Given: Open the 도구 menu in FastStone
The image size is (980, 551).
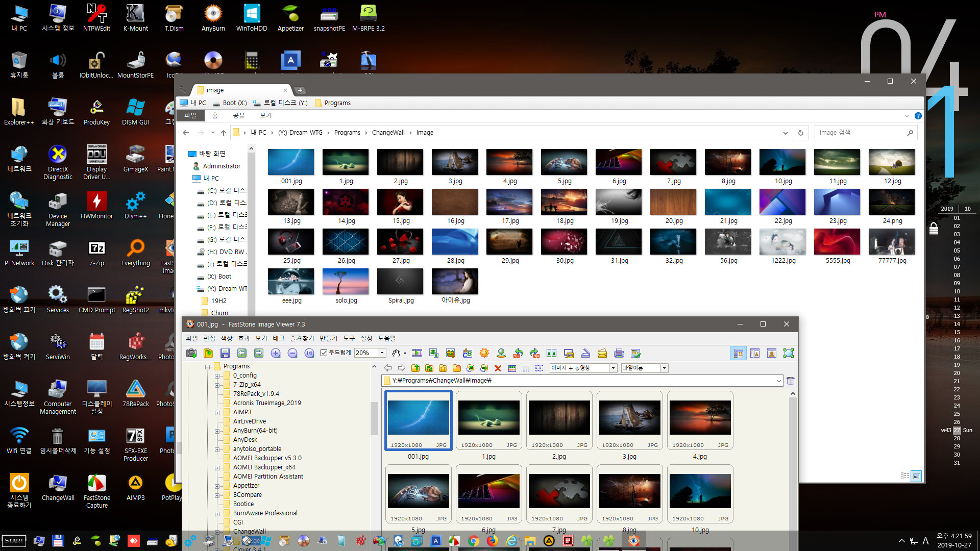Looking at the screenshot, I should point(349,338).
